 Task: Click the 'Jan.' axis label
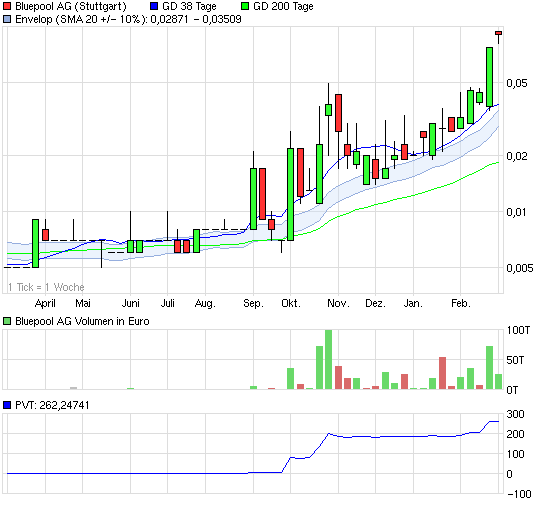413,303
